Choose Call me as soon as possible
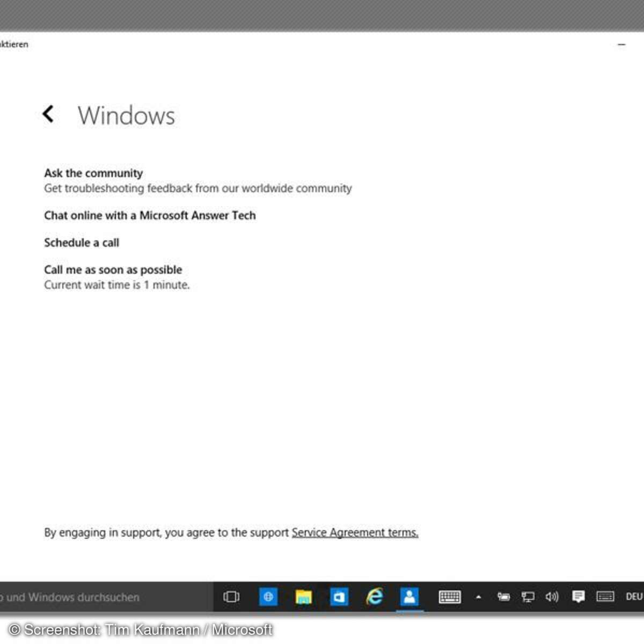 click(x=113, y=270)
